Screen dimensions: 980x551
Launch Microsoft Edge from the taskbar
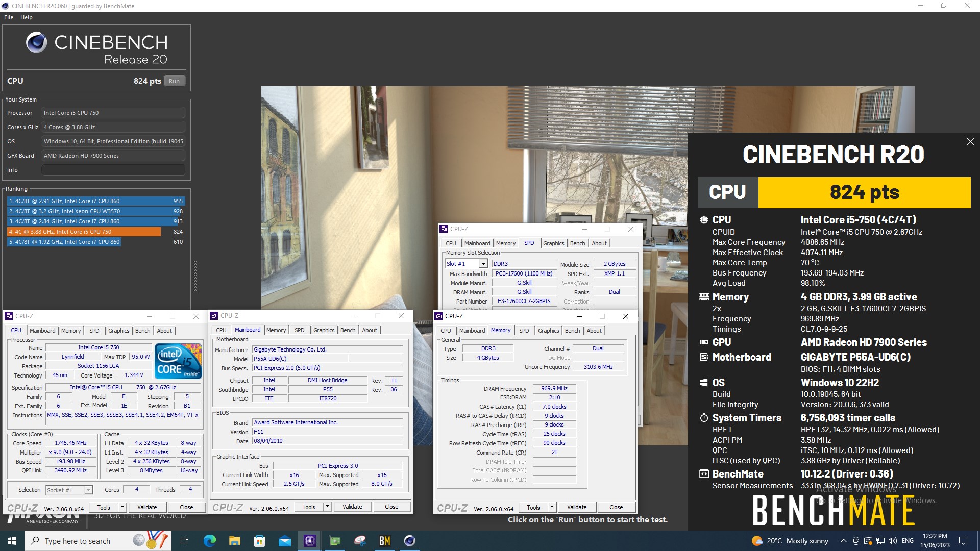pos(209,541)
